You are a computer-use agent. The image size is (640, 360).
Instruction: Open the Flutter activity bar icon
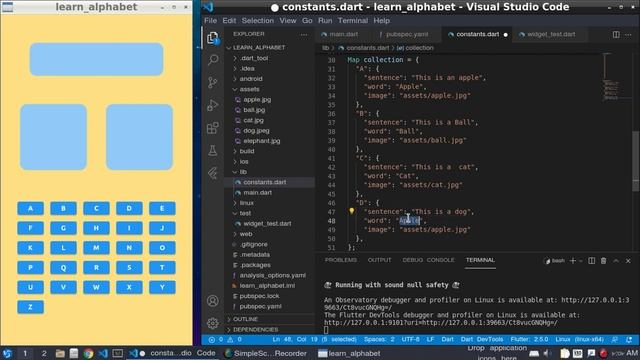[213, 173]
